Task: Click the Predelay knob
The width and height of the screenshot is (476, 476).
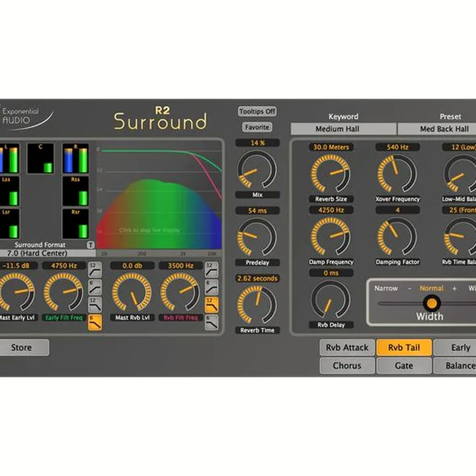Action: click(257, 237)
